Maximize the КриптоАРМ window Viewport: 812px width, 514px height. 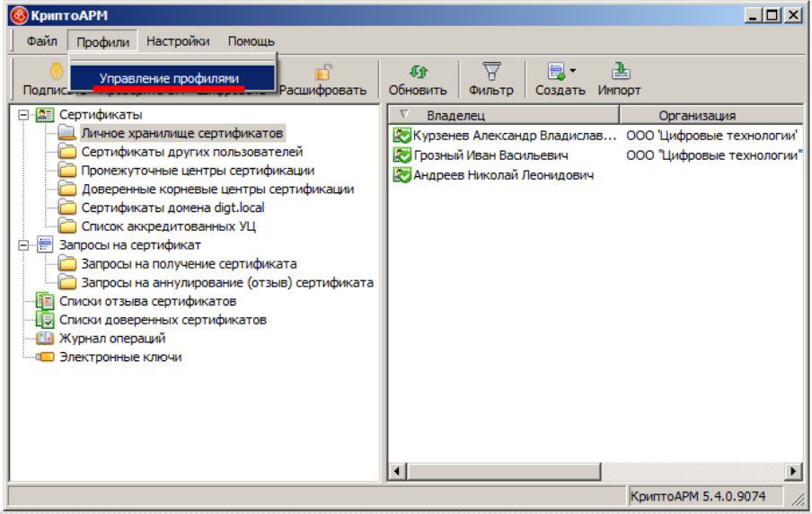(x=772, y=15)
